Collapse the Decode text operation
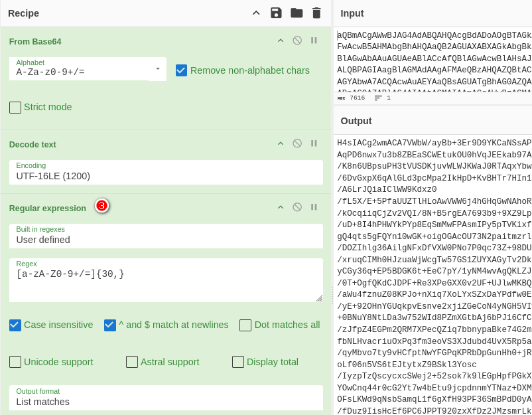532x415 pixels. [x=281, y=143]
